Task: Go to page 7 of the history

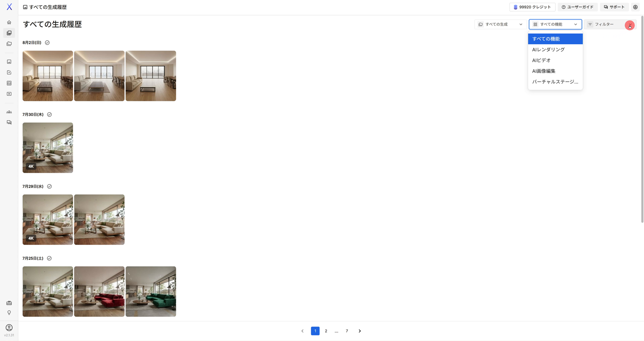Action: [x=347, y=331]
